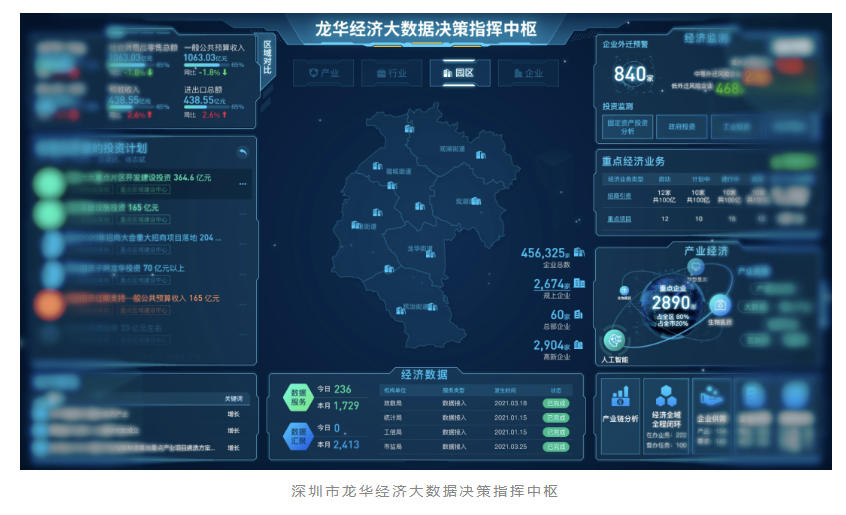This screenshot has width=846, height=515.
Task: Click the building icon beside 456,325 企业总数
Action: point(578,253)
